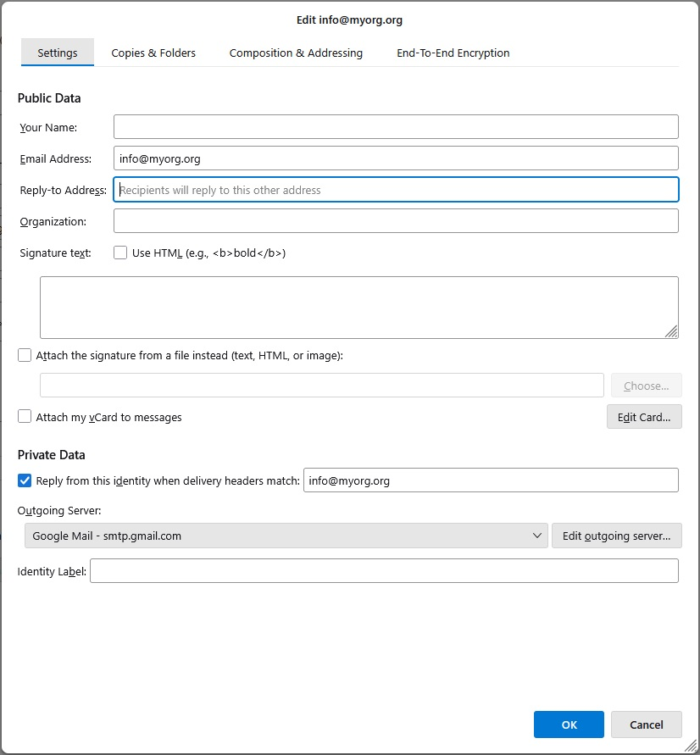This screenshot has height=755, width=700.
Task: Open the Copies & Folders tab
Action: 153,53
